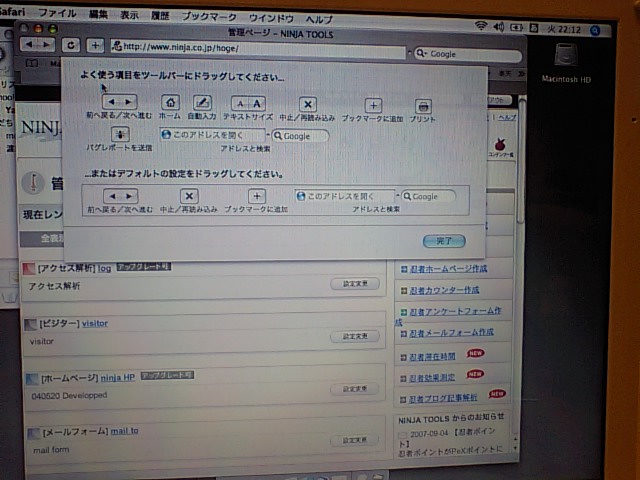Click Safari toolbar add bookmark plus button
This screenshot has height=480, width=640.
pyautogui.click(x=95, y=45)
